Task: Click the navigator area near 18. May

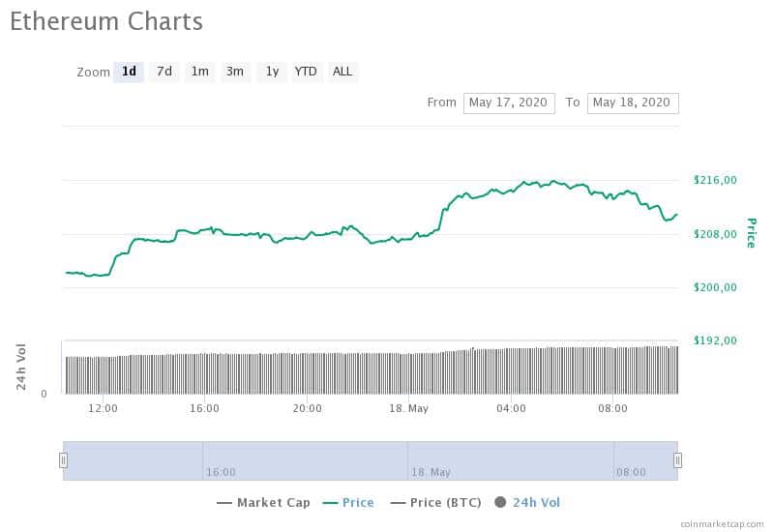Action: click(x=431, y=472)
